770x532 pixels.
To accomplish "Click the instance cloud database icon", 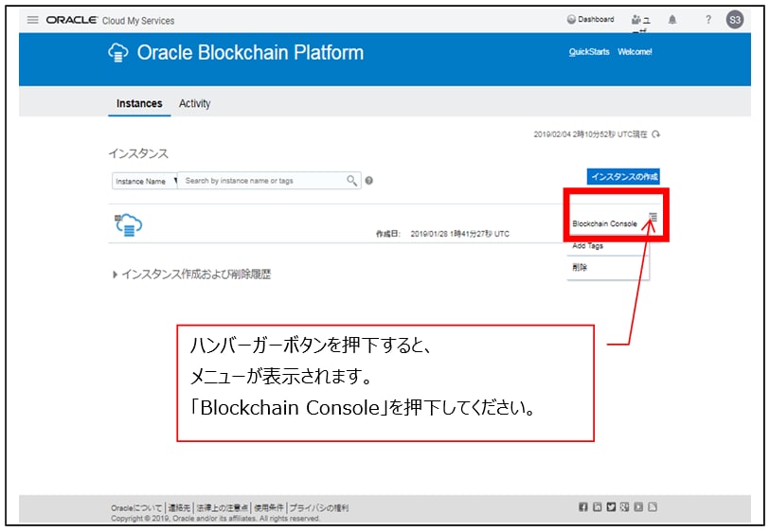I will pos(128,224).
